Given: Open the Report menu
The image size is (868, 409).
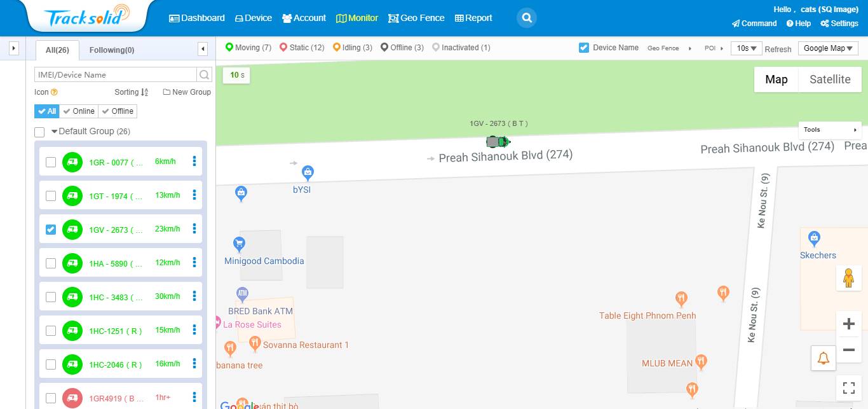Looking at the screenshot, I should coord(473,18).
